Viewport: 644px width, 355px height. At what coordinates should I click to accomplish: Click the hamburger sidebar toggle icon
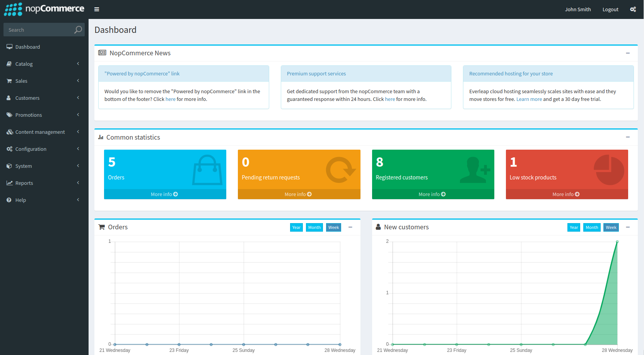[97, 9]
